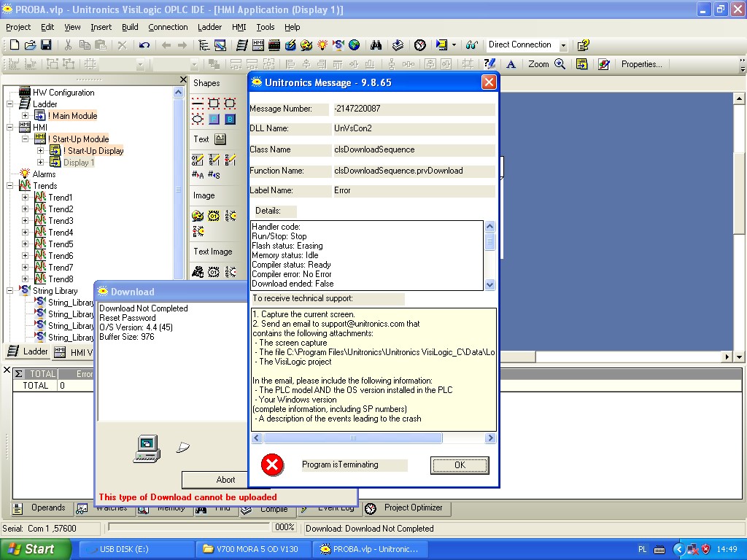The image size is (747, 560).
Task: Click the first icon under Image section
Action: (x=197, y=216)
